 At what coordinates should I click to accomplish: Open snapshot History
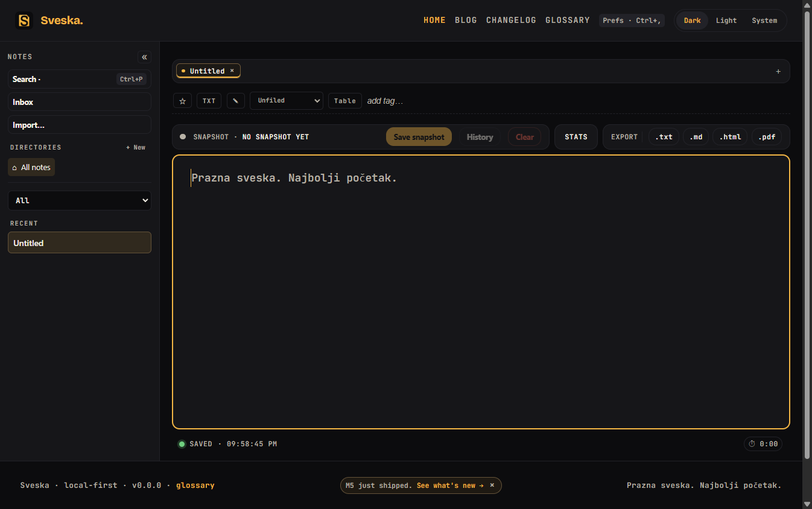tap(480, 137)
